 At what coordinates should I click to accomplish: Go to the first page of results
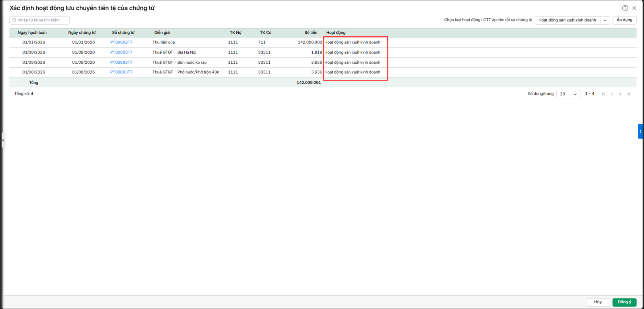[603, 94]
